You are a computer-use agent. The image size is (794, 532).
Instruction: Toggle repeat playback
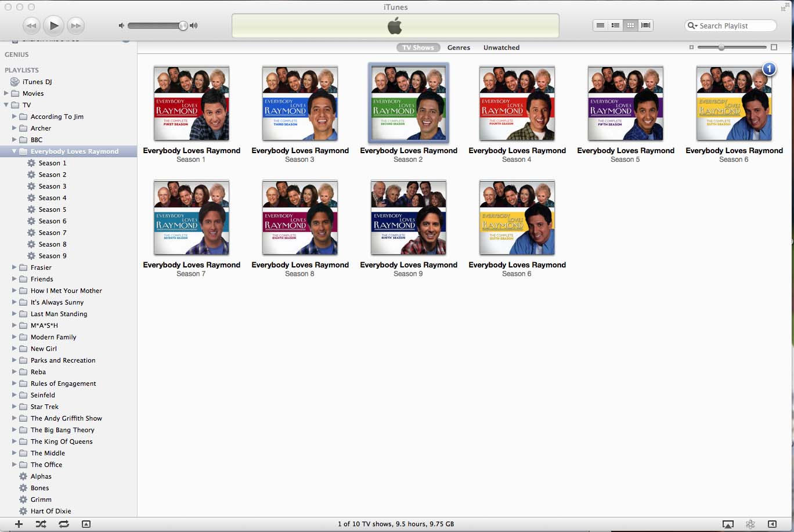(64, 524)
